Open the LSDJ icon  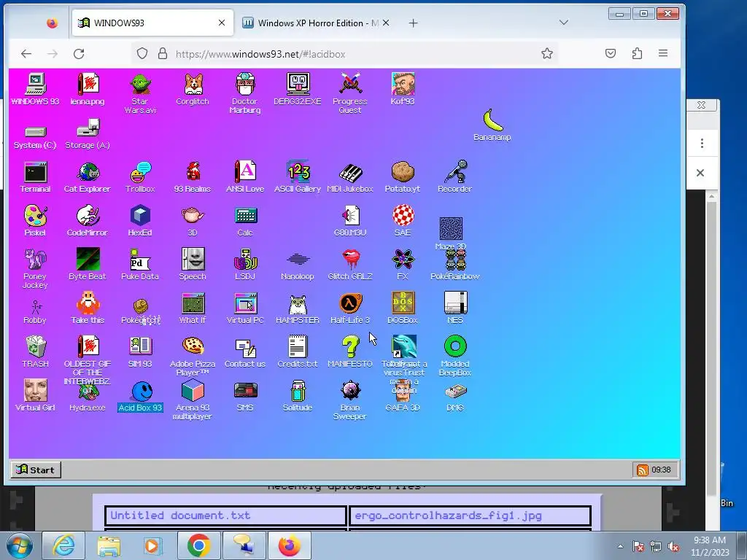246,260
